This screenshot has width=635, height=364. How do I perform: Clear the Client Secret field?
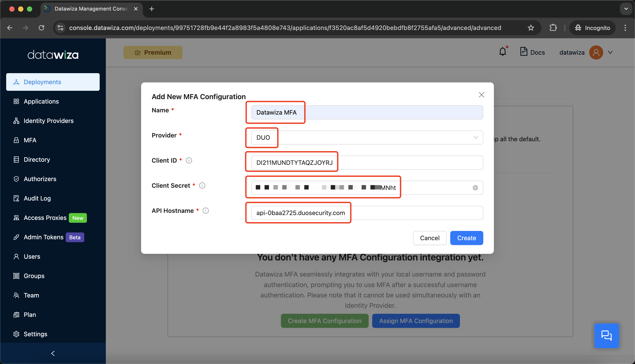pos(475,188)
